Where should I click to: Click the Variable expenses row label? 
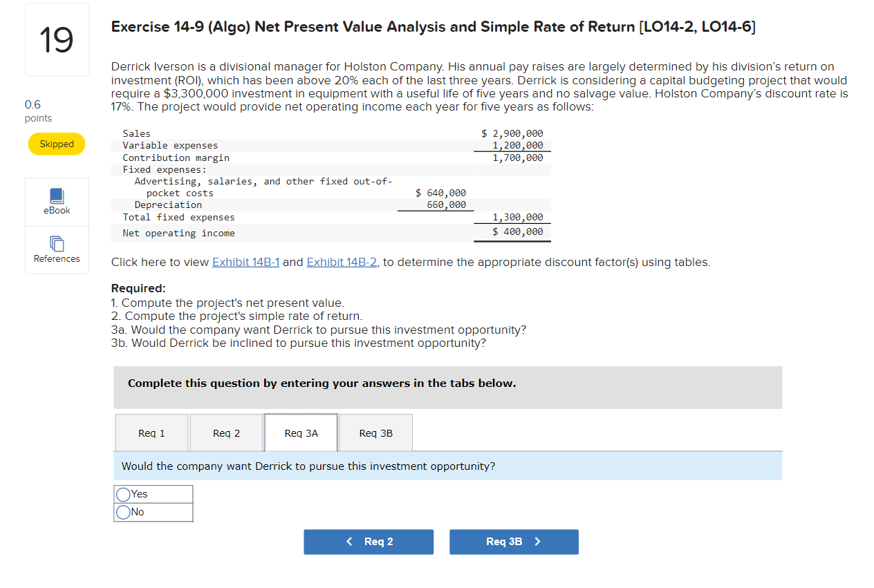click(170, 145)
